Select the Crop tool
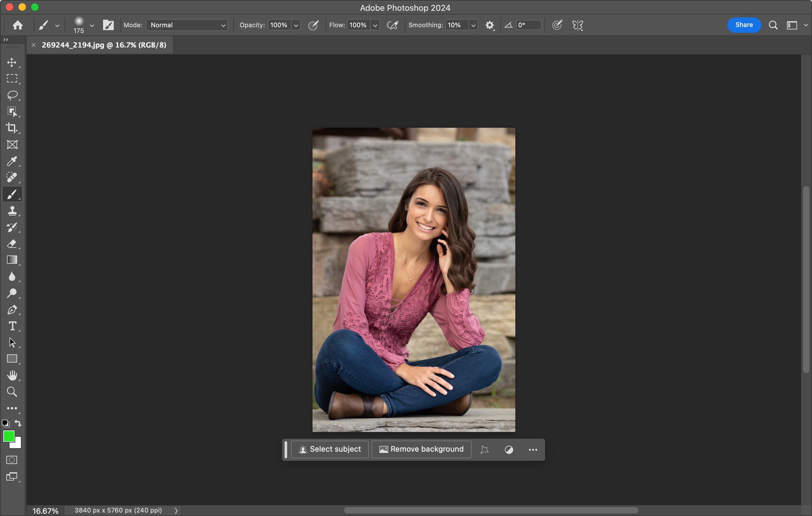Image resolution: width=812 pixels, height=516 pixels. (12, 128)
